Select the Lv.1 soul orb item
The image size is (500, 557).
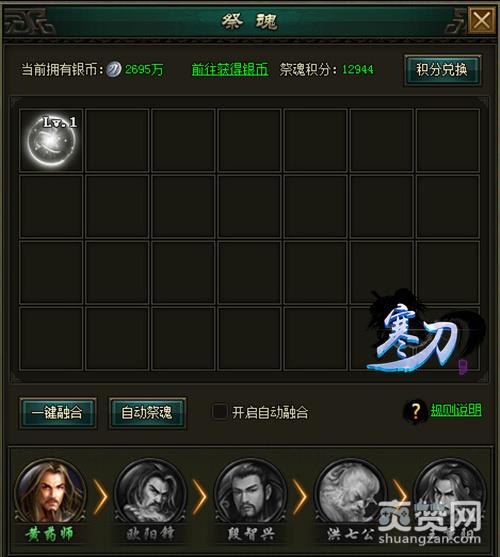[51, 141]
